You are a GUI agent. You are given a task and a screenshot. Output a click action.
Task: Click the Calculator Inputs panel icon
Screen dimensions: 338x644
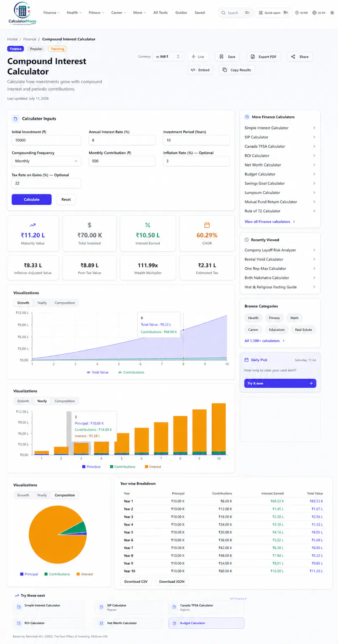point(15,119)
